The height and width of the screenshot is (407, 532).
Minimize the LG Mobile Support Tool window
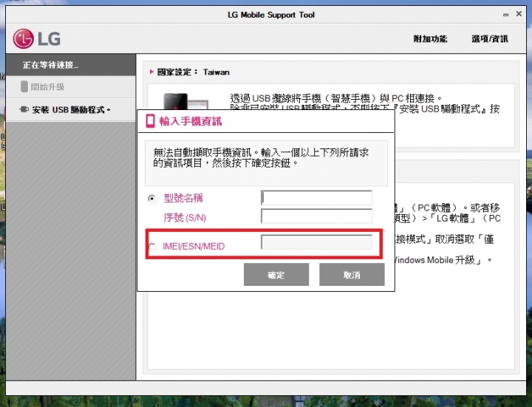pos(506,15)
